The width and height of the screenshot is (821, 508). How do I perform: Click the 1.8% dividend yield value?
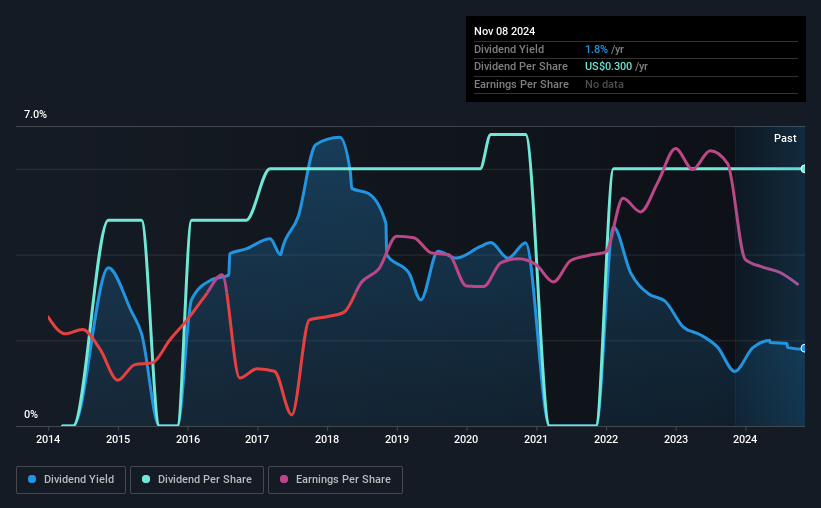[x=596, y=49]
